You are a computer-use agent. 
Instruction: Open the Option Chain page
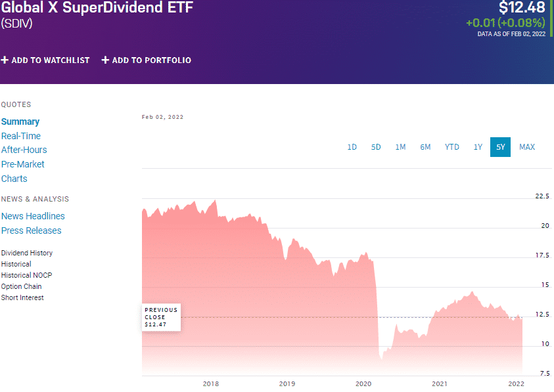click(22, 286)
